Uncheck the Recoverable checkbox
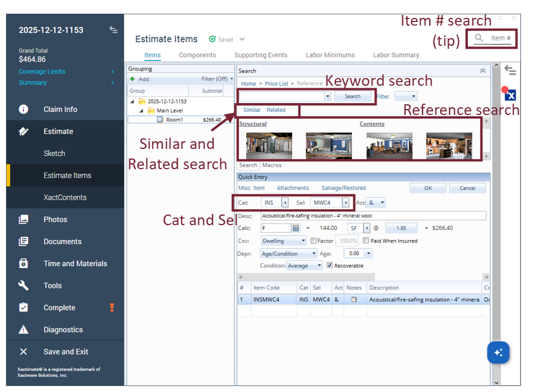This screenshot has width=534, height=392. [x=330, y=266]
